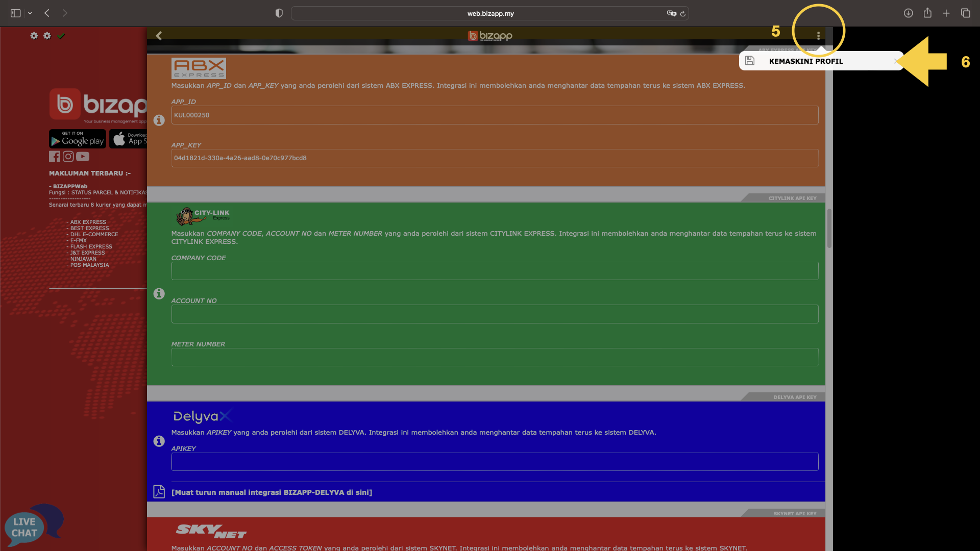Image resolution: width=980 pixels, height=551 pixels.
Task: Open the three-dot options menu
Action: pyautogui.click(x=818, y=36)
